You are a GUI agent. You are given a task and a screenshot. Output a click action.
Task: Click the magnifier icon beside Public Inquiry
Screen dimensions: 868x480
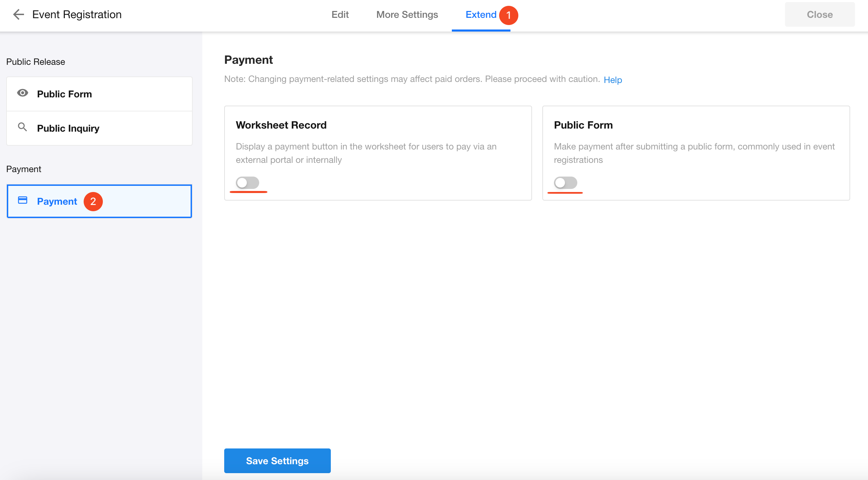(x=23, y=127)
